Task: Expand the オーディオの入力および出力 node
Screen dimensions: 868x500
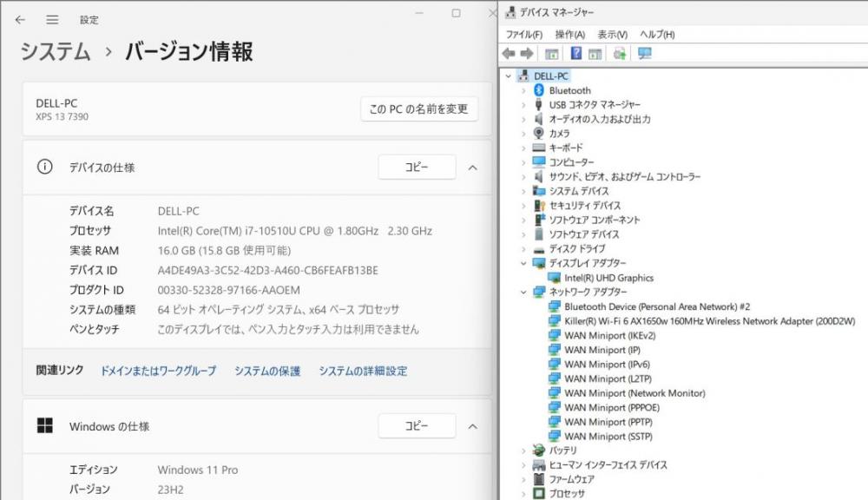Action: (523, 119)
